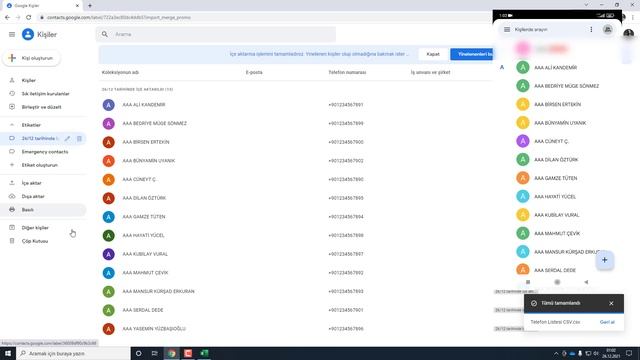Screen dimensions: 640x360
Task: Click the taskbar search box
Action: (73, 353)
